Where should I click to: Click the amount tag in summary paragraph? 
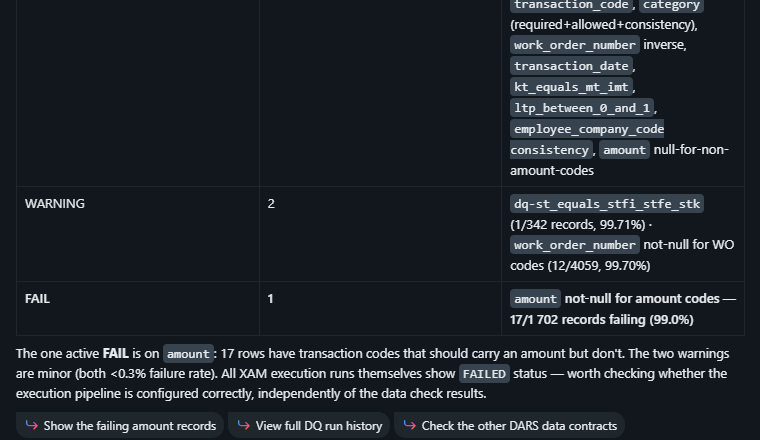(188, 354)
